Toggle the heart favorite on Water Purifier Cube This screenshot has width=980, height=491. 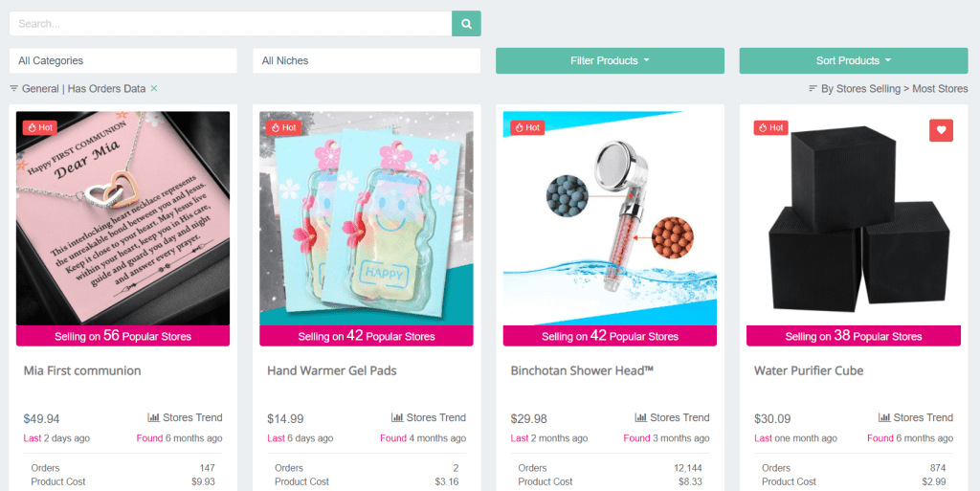(x=942, y=130)
